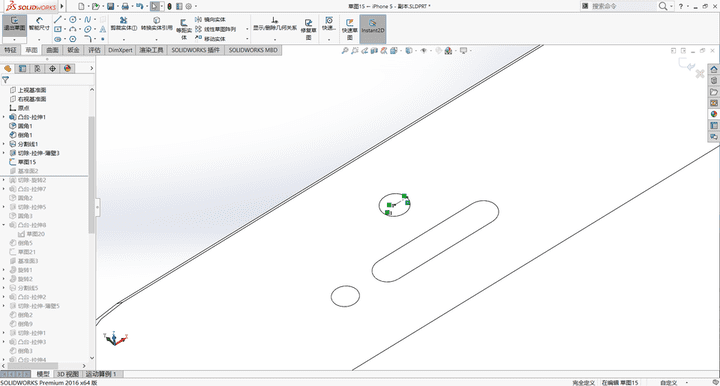
Task: Click 快速草图 rapid sketch tool
Action: [x=349, y=29]
